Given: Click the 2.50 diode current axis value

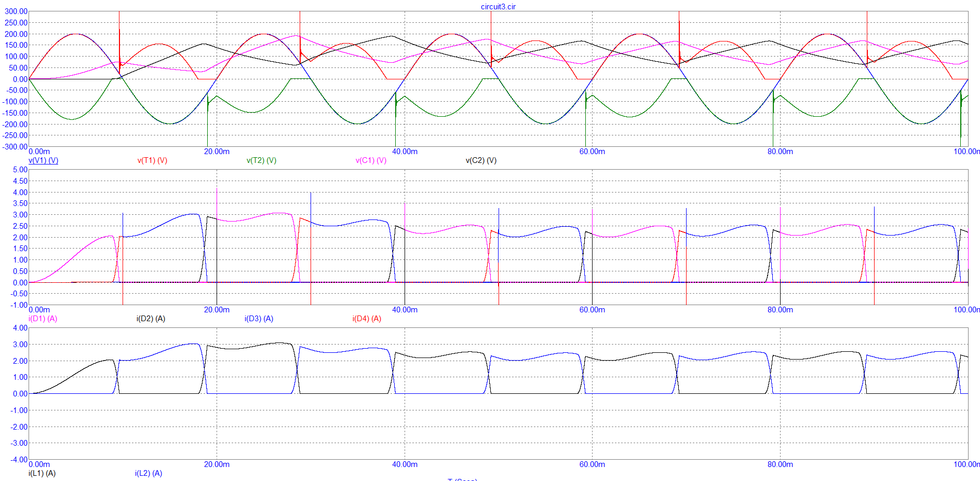Looking at the screenshot, I should pos(20,226).
